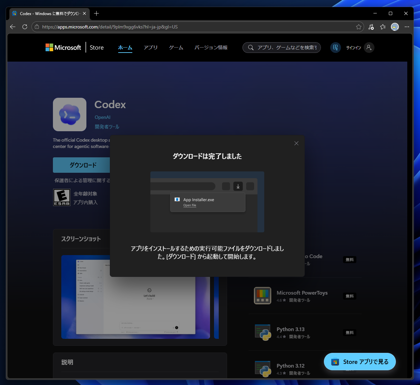Screen dimensions: 420x385
Task: Maximize the browser window
Action: coord(390,13)
